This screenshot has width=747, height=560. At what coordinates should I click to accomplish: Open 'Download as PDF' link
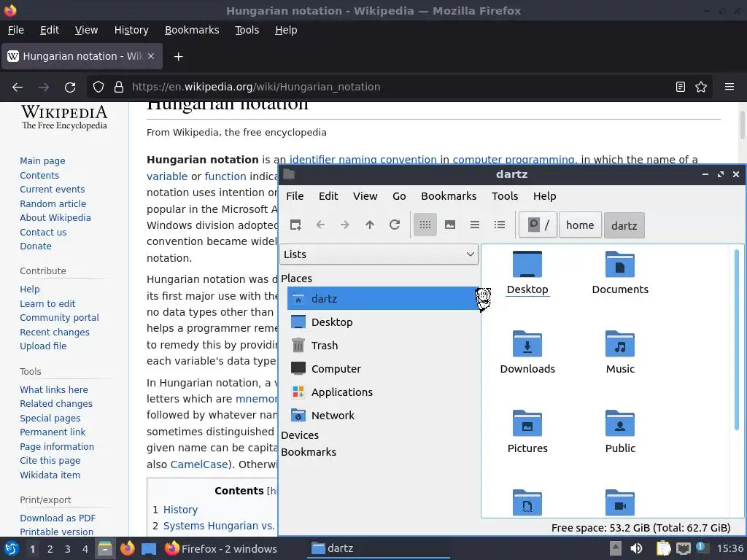58,518
